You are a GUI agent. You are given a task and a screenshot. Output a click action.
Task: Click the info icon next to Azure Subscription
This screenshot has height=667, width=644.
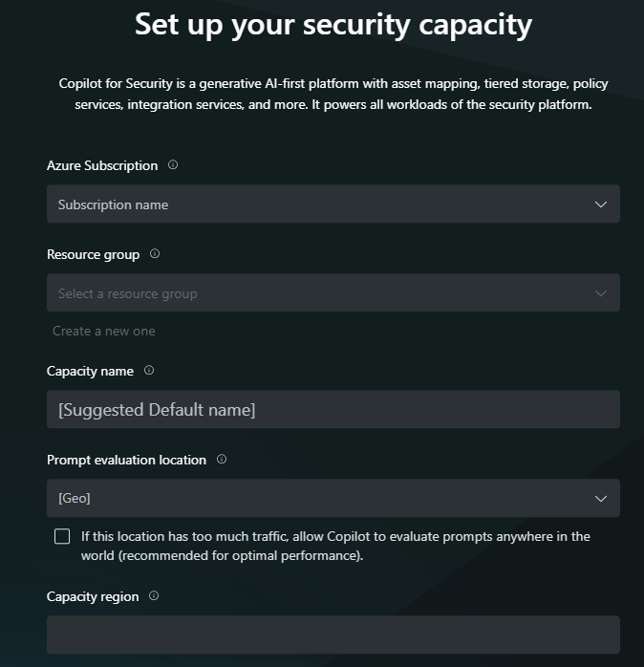[x=173, y=165]
